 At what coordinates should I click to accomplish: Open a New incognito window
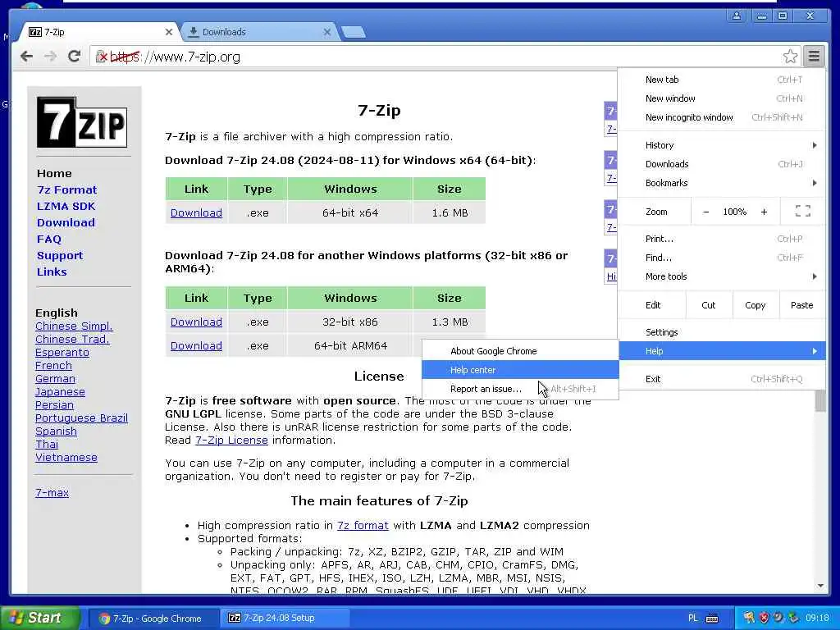pos(722,117)
